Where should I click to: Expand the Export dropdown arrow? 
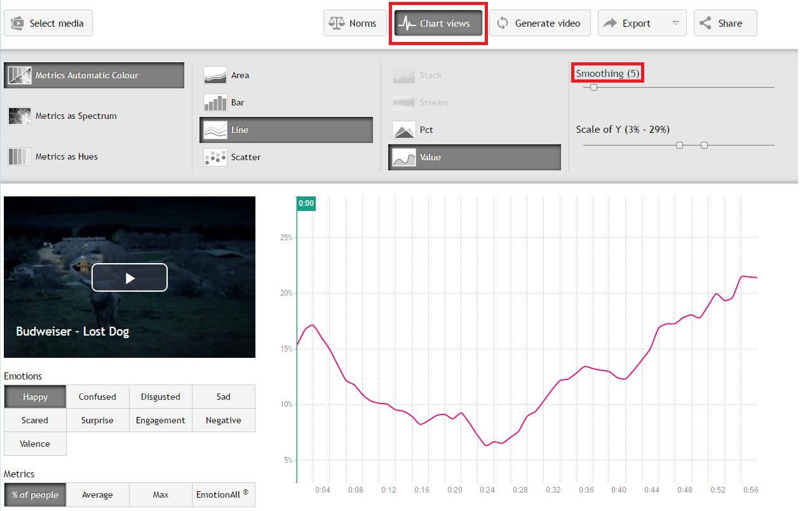(x=675, y=23)
